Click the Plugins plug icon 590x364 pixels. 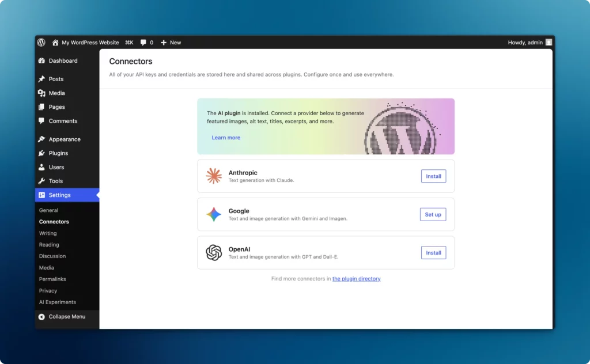(41, 153)
